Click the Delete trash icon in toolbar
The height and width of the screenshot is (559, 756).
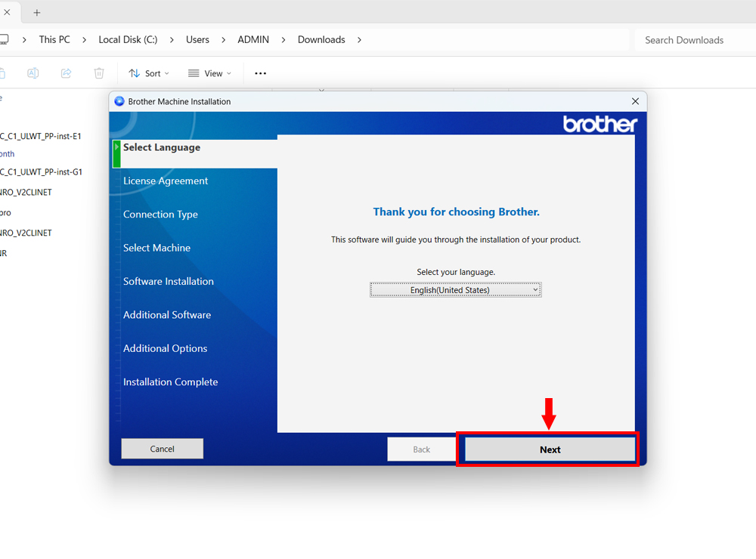click(x=99, y=73)
